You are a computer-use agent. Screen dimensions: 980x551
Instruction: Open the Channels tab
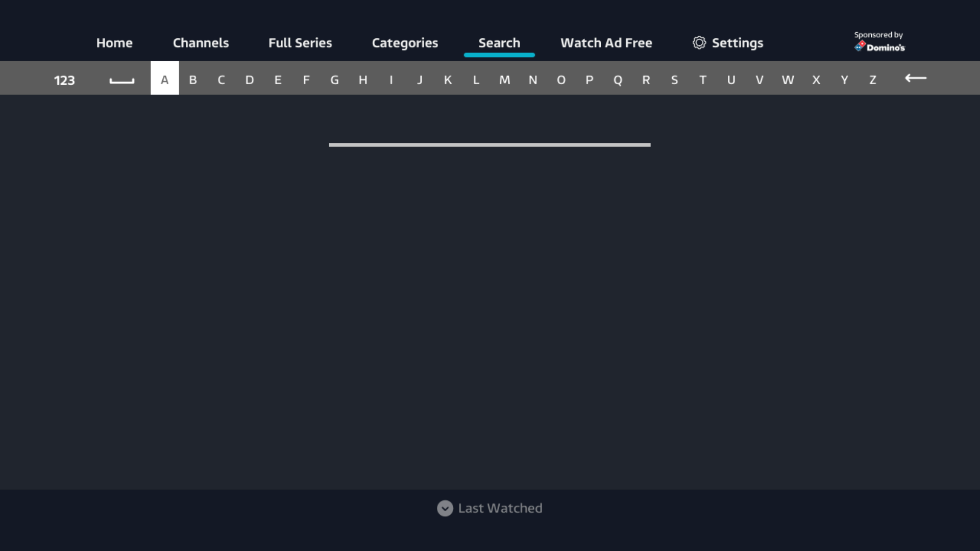pyautogui.click(x=201, y=43)
